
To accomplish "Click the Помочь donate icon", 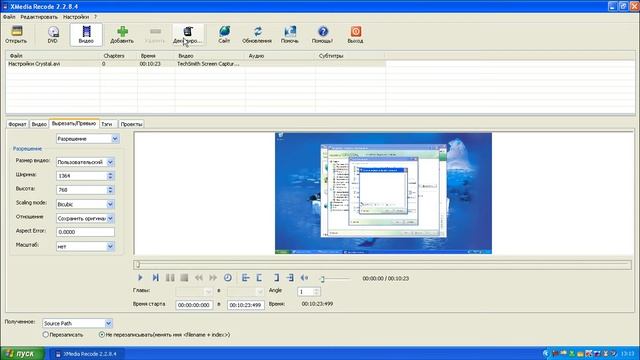I will (290, 35).
